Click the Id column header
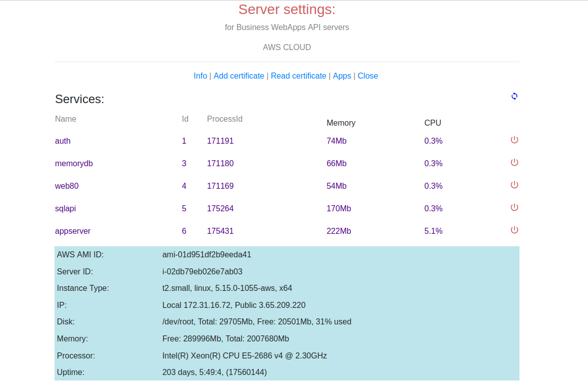Viewport: 588px width, 388px height. pos(185,119)
